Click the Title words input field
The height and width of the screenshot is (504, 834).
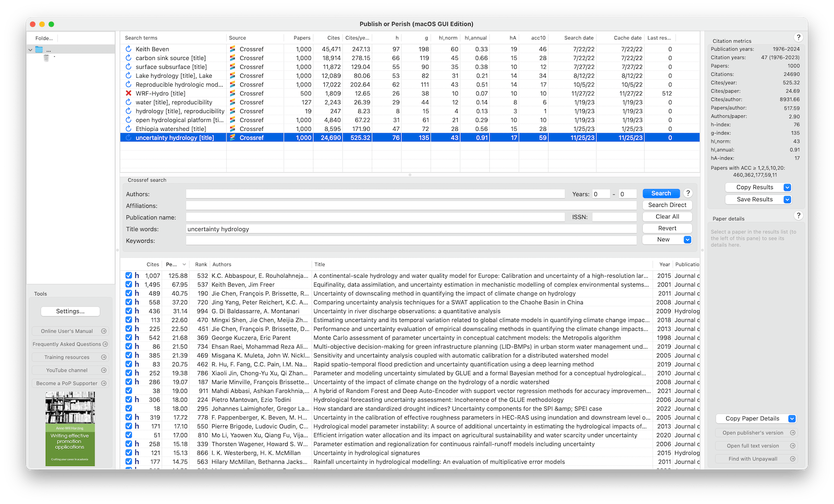coord(411,229)
